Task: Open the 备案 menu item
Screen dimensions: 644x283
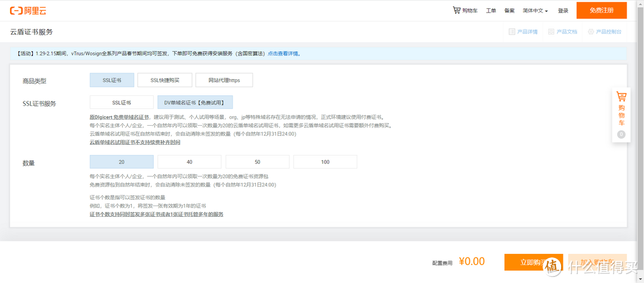Action: pyautogui.click(x=509, y=11)
